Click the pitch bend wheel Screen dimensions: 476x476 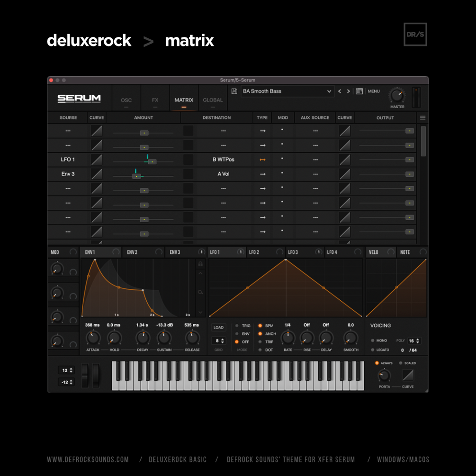click(85, 376)
